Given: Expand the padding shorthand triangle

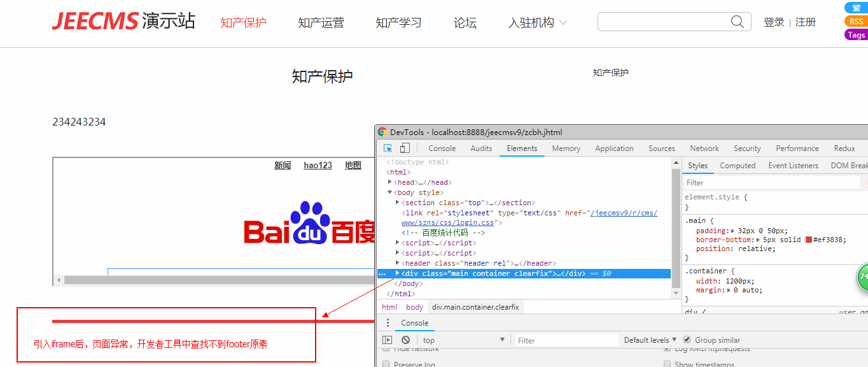Looking at the screenshot, I should pyautogui.click(x=732, y=231).
